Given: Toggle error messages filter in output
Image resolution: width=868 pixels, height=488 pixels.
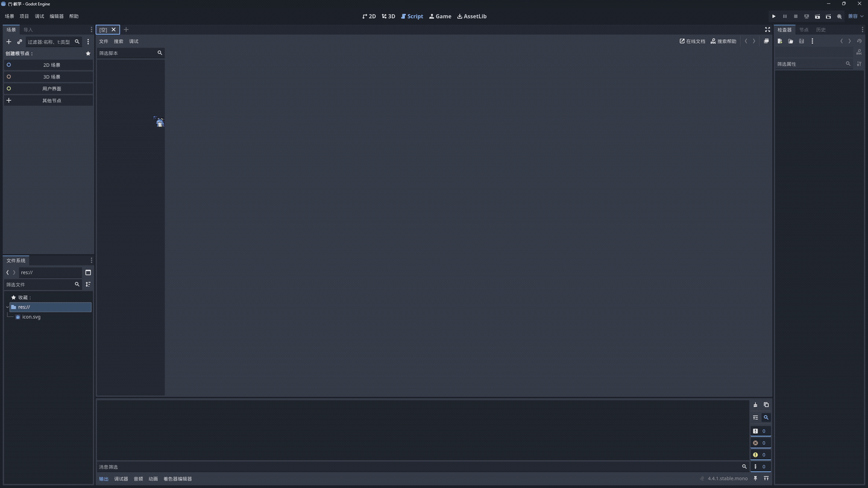Looking at the screenshot, I should click(760, 443).
